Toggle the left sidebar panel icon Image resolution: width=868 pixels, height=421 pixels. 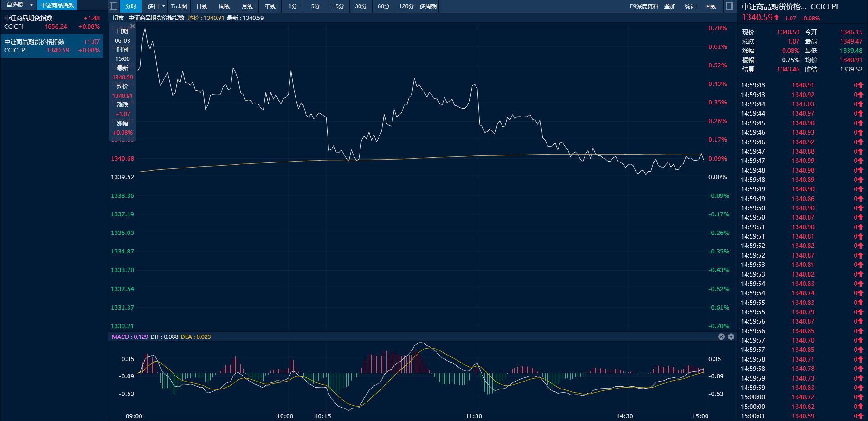point(114,6)
